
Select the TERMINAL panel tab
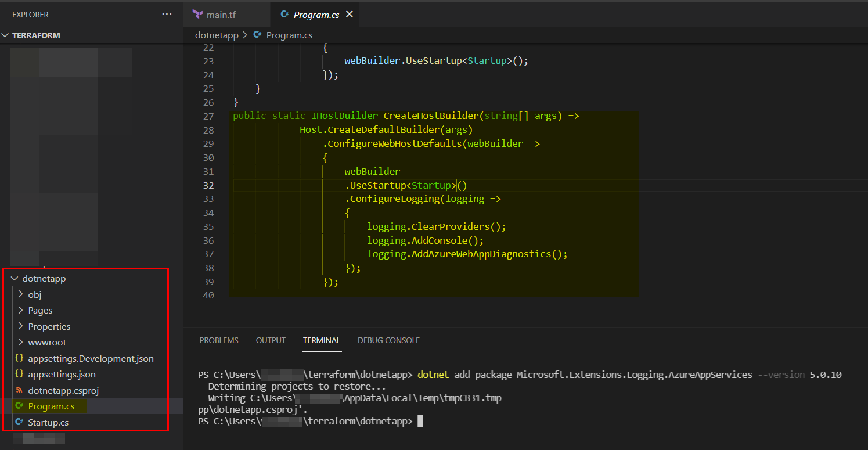tap(322, 340)
